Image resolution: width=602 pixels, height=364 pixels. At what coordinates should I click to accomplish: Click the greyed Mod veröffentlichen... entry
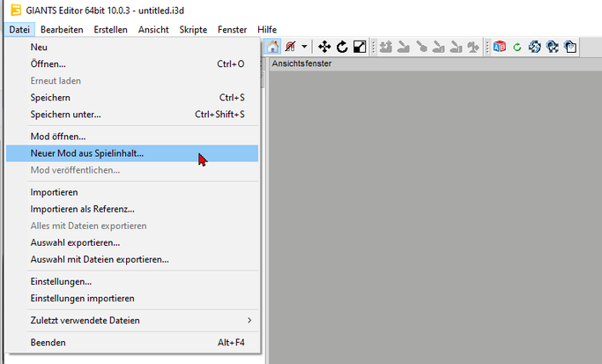pos(132,170)
